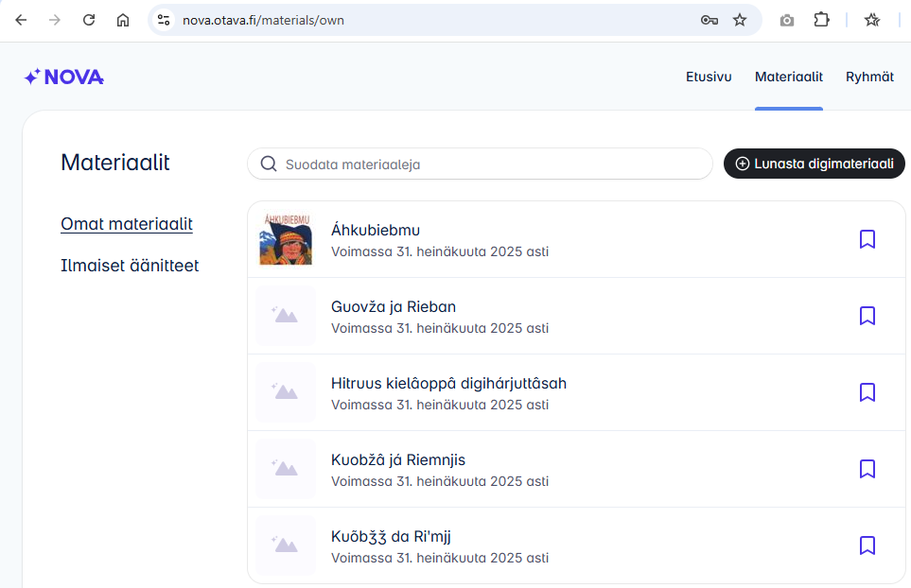Screen dimensions: 911x588
Task: Switch to the Ryhmät tab
Action: [869, 77]
